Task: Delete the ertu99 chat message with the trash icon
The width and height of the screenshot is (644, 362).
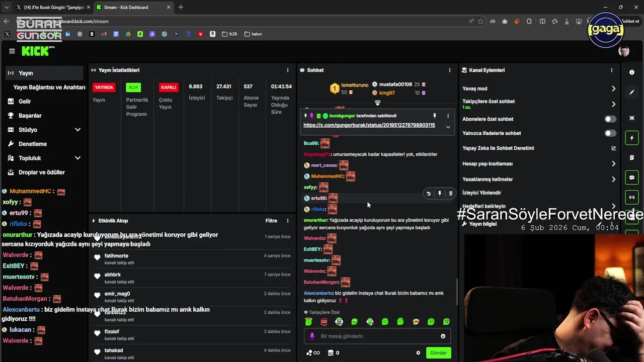Action: click(451, 194)
